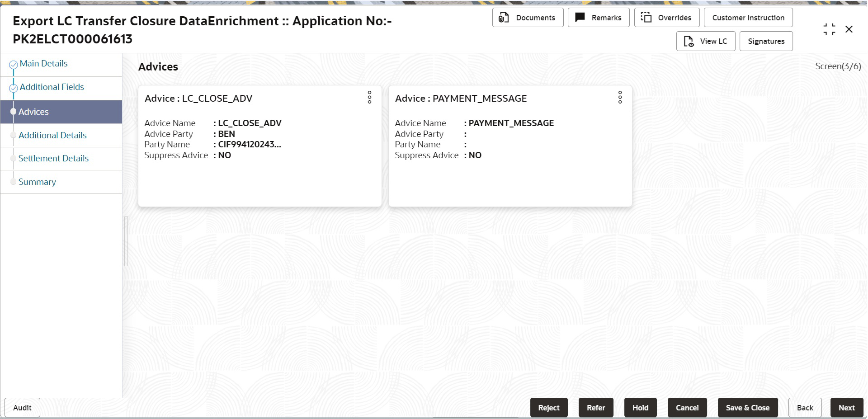868x419 pixels.
Task: Select the Advices step
Action: point(61,112)
